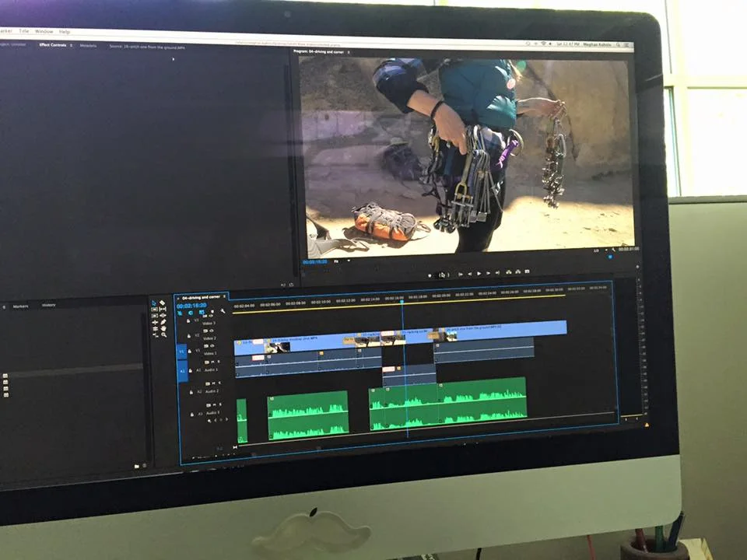Open macOS Spotlight search
This screenshot has height=560, width=747.
(618, 44)
